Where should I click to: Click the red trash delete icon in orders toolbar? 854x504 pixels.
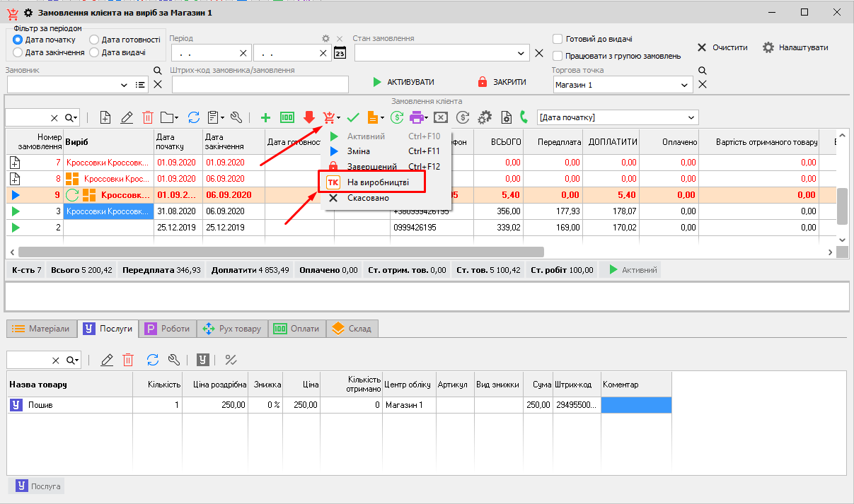[148, 117]
